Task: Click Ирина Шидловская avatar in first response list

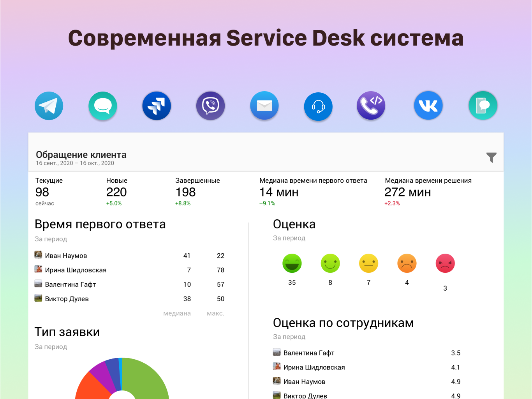Action: pos(38,269)
